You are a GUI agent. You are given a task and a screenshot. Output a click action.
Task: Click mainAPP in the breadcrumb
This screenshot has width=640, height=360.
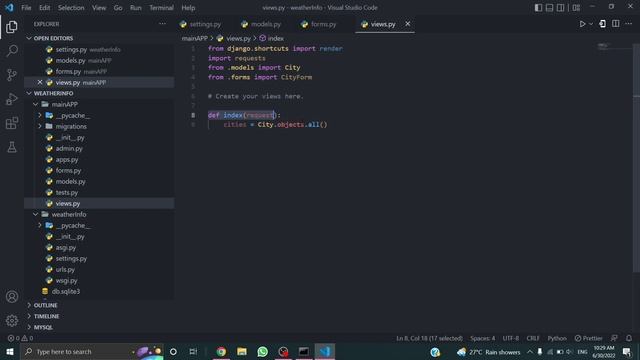[x=195, y=38]
